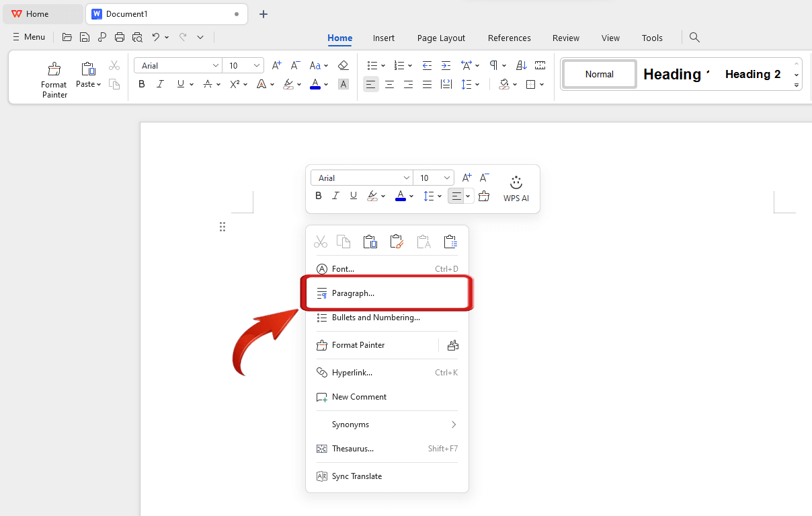This screenshot has width=812, height=516.
Task: Click the Open folder icon in quick access toolbar
Action: pos(67,38)
